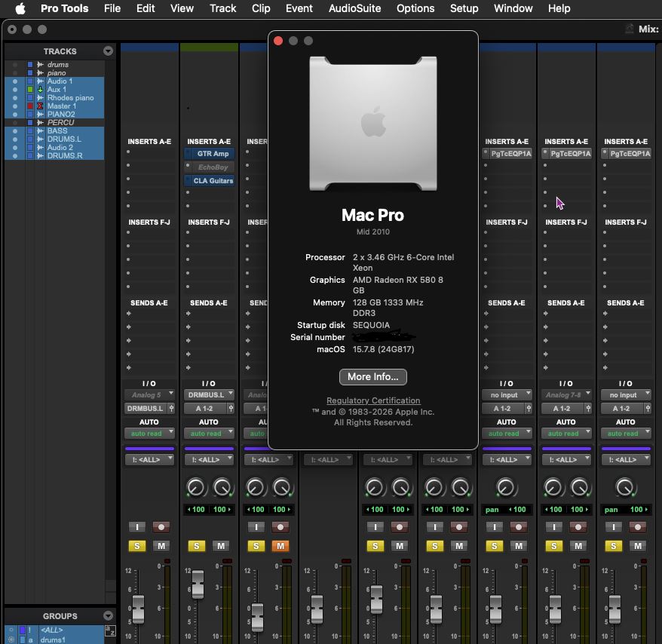Image resolution: width=662 pixels, height=644 pixels.
Task: Click the Audio 2 track type icon
Action: [x=40, y=147]
